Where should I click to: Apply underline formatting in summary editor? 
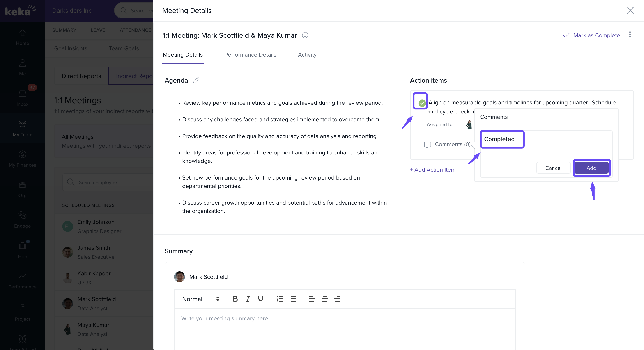[x=260, y=299]
